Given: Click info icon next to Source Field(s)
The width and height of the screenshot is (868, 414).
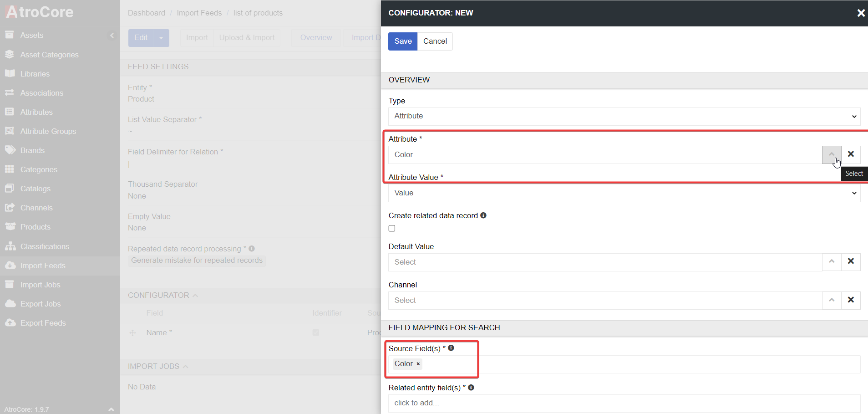Looking at the screenshot, I should point(451,348).
